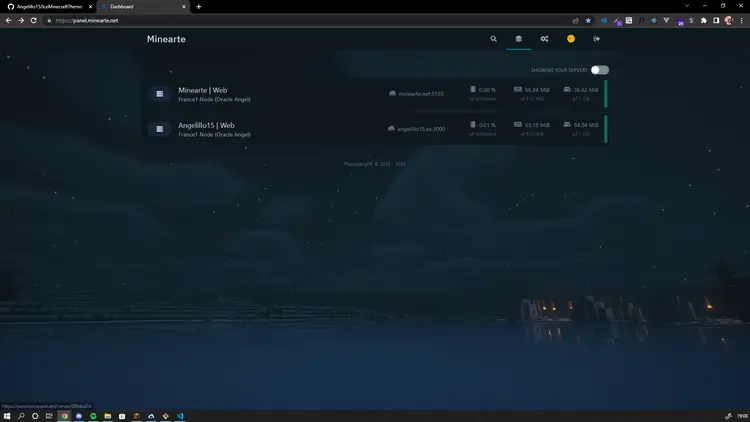Viewport: 750px width, 422px height.
Task: Open the yellow account avatar icon
Action: pyautogui.click(x=571, y=39)
